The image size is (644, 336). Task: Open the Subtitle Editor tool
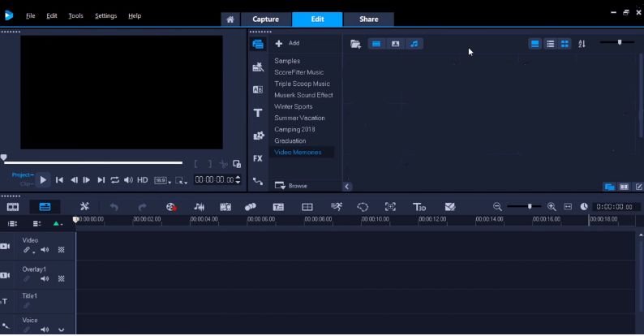(278, 207)
